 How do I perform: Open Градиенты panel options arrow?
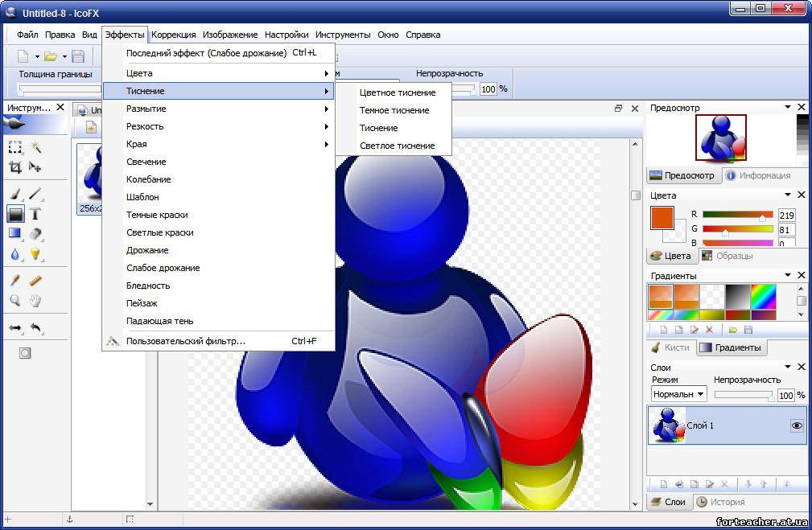(788, 275)
